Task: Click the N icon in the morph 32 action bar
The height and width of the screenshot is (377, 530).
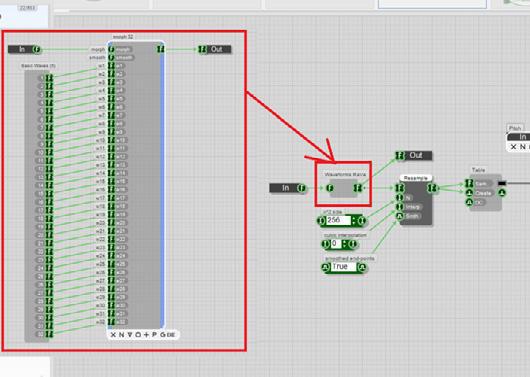Action: click(x=121, y=335)
